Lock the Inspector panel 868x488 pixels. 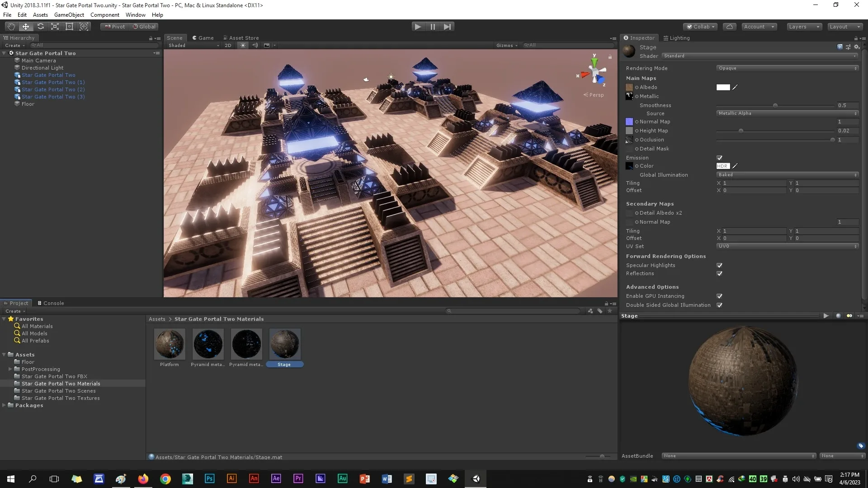[x=856, y=38]
